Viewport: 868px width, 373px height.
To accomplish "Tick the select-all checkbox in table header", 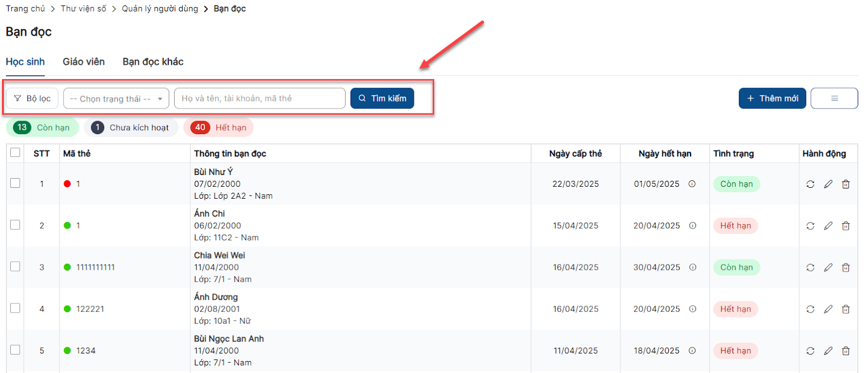I will (15, 153).
